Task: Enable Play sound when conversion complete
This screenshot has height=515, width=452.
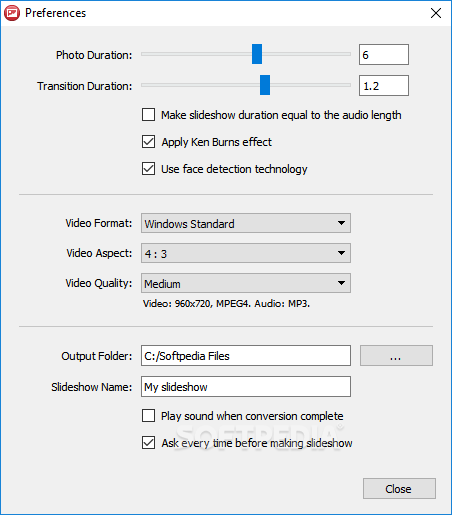Action: point(148,416)
